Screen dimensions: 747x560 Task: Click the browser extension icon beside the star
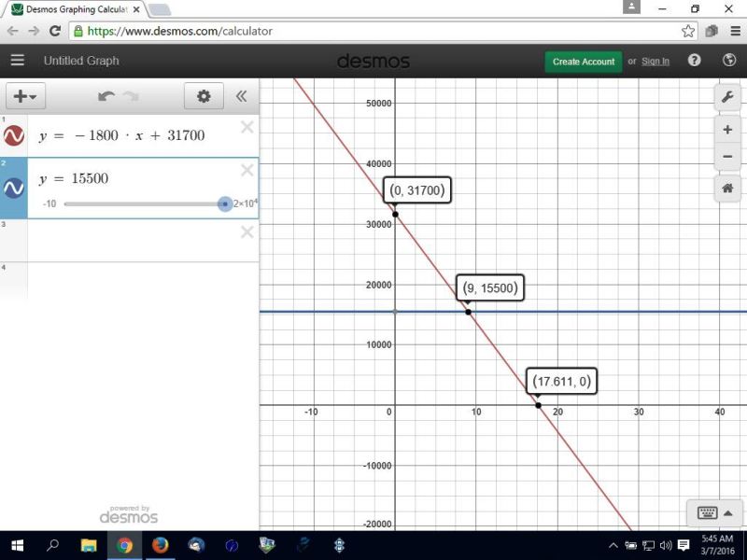pos(712,32)
